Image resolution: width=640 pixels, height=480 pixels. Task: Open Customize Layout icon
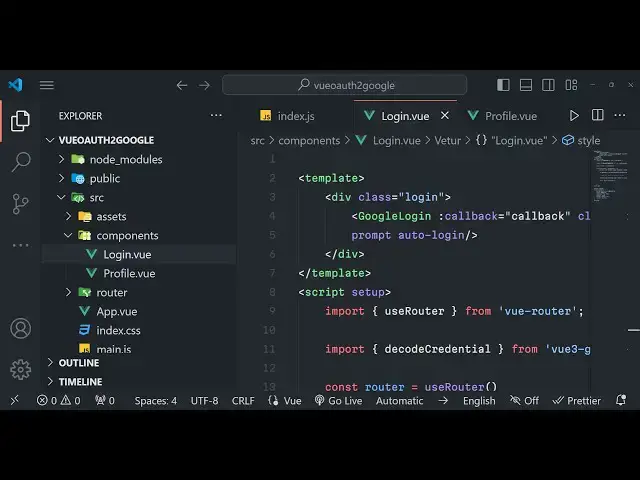point(571,85)
